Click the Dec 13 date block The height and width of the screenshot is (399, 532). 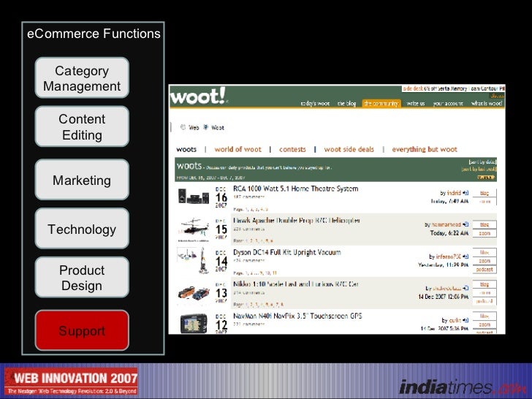coord(221,293)
